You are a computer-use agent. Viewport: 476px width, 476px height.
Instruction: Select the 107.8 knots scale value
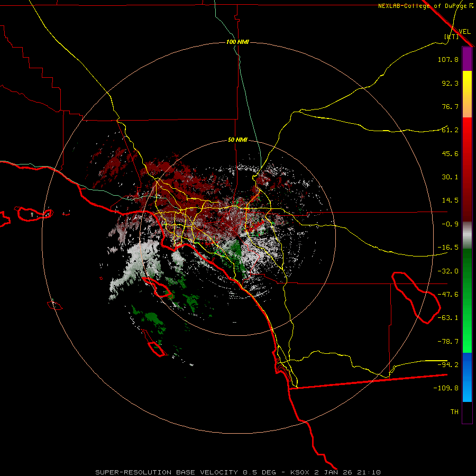pyautogui.click(x=448, y=59)
